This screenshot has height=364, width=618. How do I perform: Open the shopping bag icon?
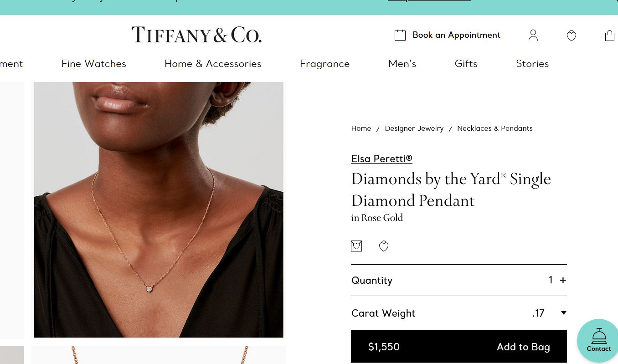tap(609, 36)
